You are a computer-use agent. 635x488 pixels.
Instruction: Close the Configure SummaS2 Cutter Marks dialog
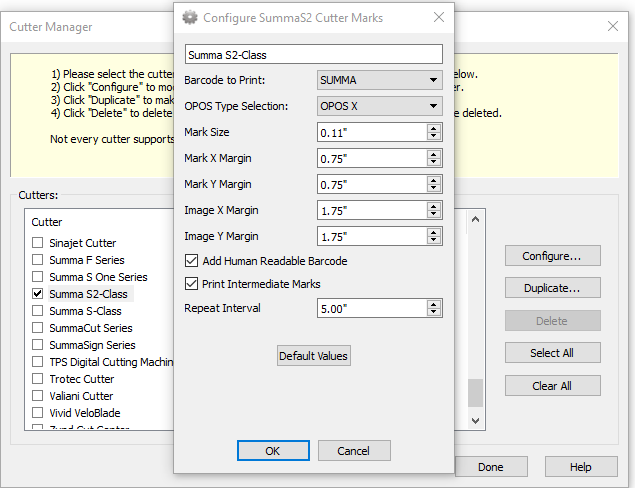coord(439,17)
